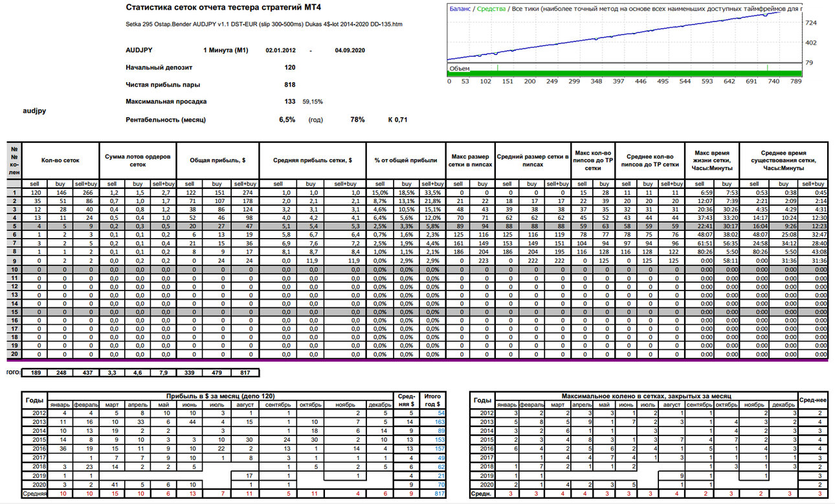This screenshot has height=504, width=835.
Task: Click the 'Среднее кол-во пипсов до ТР сетки' header
Action: (650, 160)
